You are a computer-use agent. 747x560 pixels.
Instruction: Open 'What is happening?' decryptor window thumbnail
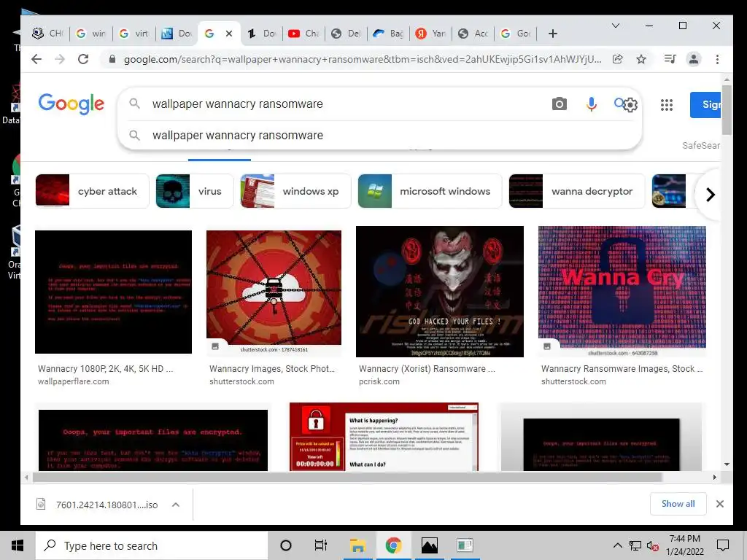(x=384, y=437)
